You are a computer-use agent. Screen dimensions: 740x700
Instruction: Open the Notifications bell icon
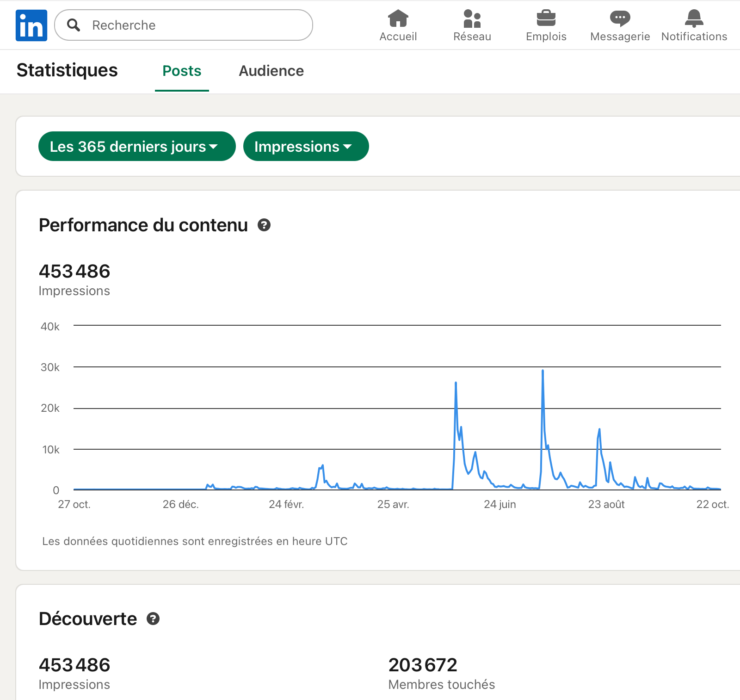(694, 19)
